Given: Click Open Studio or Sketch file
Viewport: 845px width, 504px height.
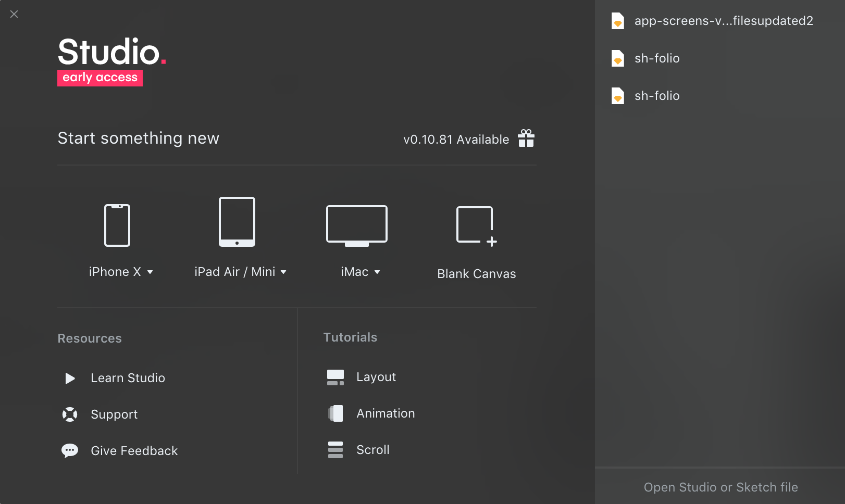Looking at the screenshot, I should click(720, 487).
